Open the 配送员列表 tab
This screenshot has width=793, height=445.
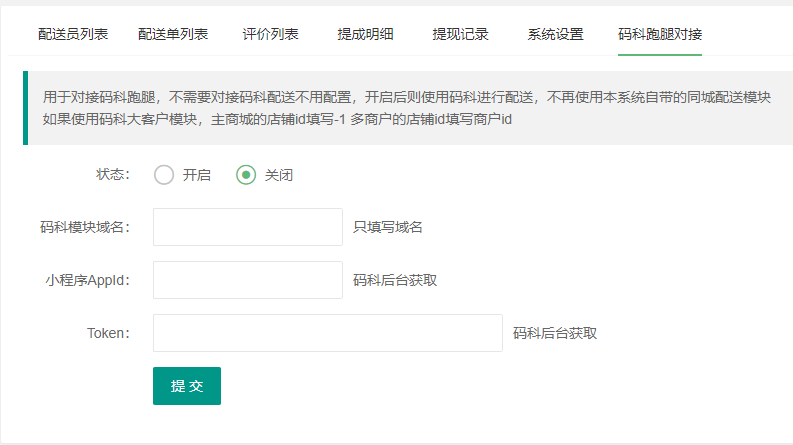coord(73,34)
